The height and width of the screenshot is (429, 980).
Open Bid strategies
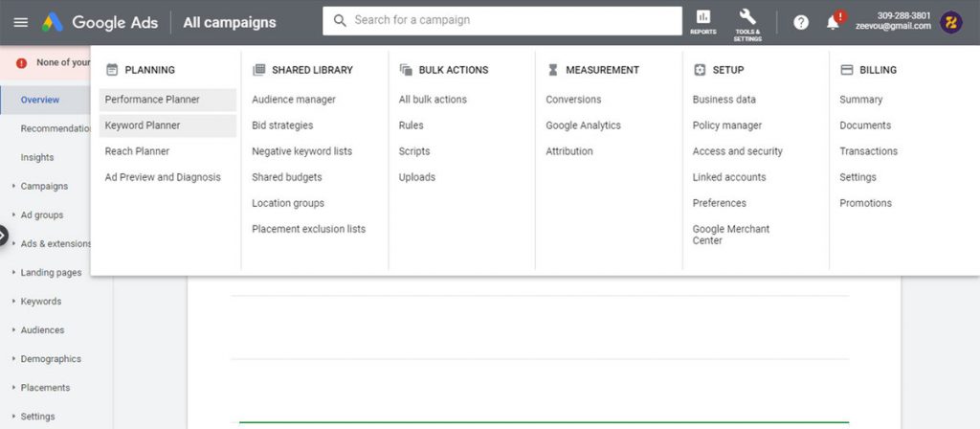pyautogui.click(x=282, y=125)
